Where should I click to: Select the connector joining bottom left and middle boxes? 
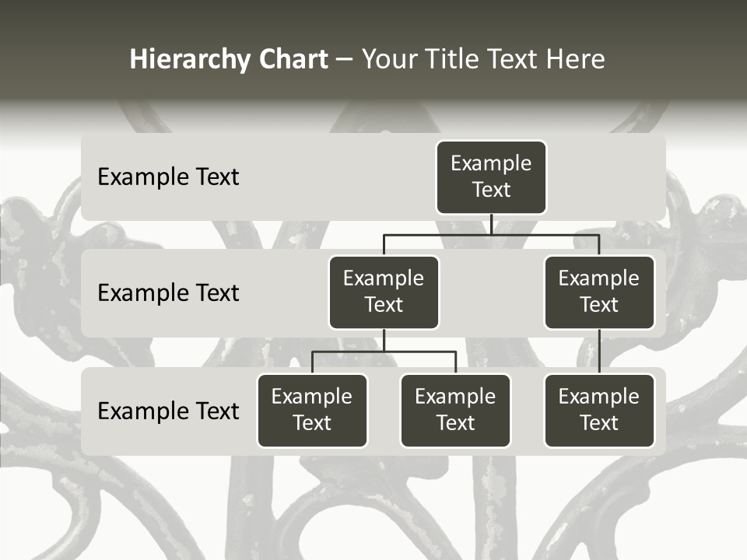[x=384, y=352]
